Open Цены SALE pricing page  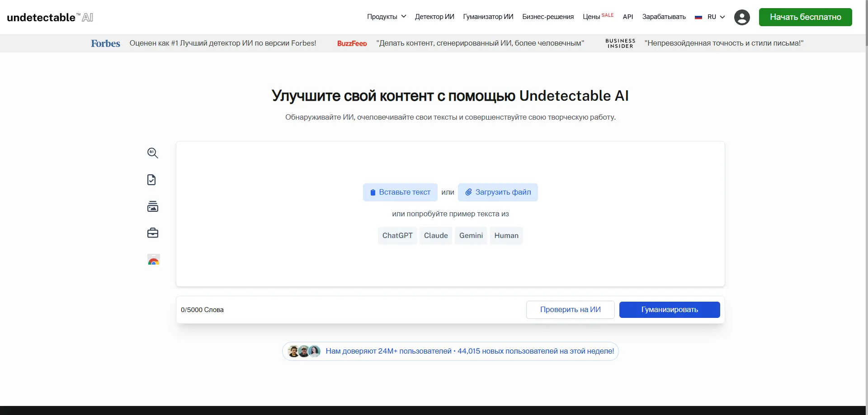point(598,16)
